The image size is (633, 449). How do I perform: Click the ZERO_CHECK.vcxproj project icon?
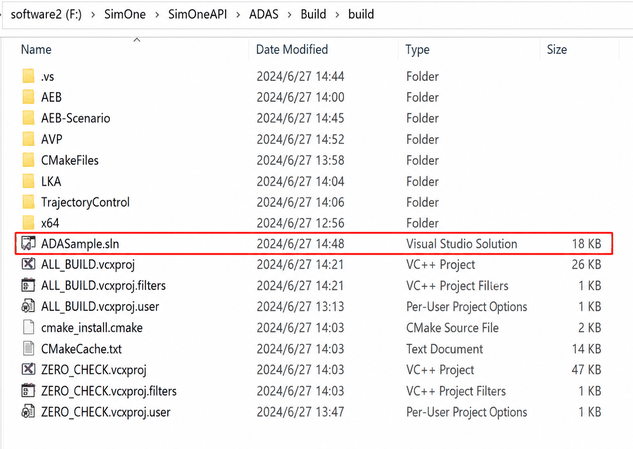(28, 369)
